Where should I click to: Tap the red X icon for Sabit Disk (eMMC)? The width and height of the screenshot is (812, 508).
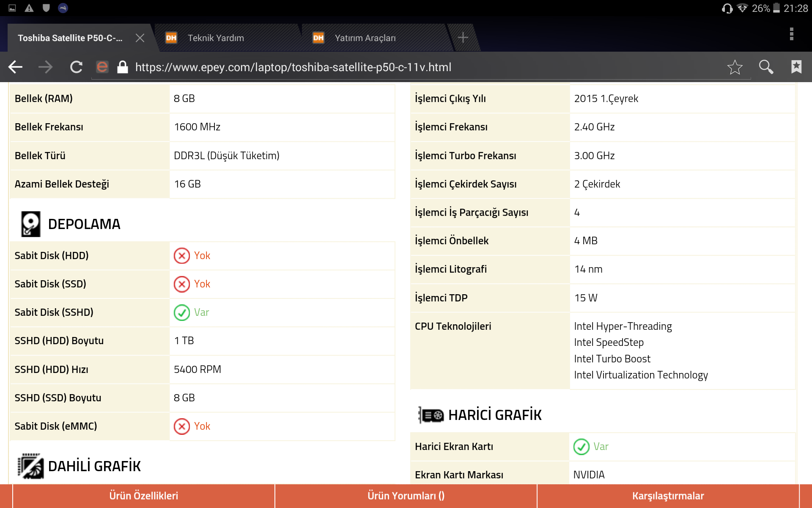coord(182,426)
